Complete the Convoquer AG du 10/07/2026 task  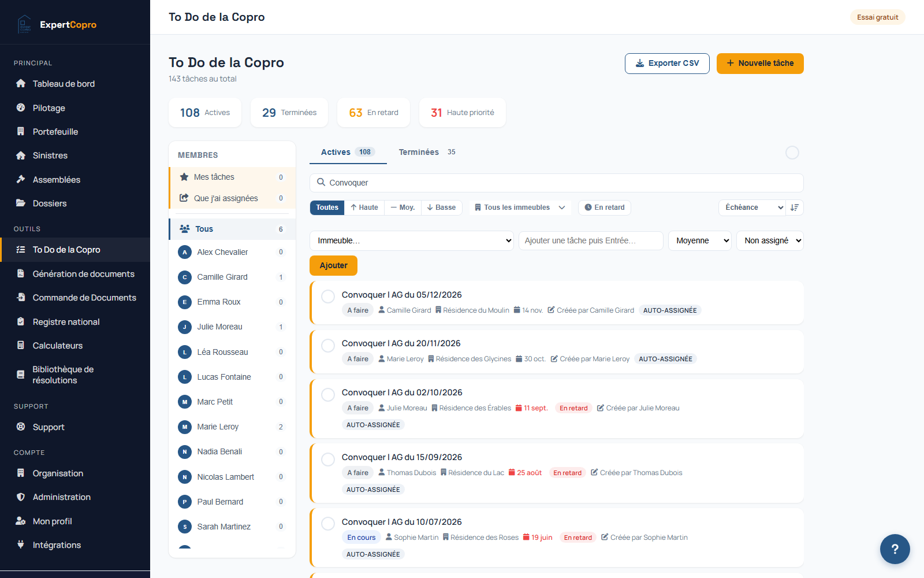328,524
